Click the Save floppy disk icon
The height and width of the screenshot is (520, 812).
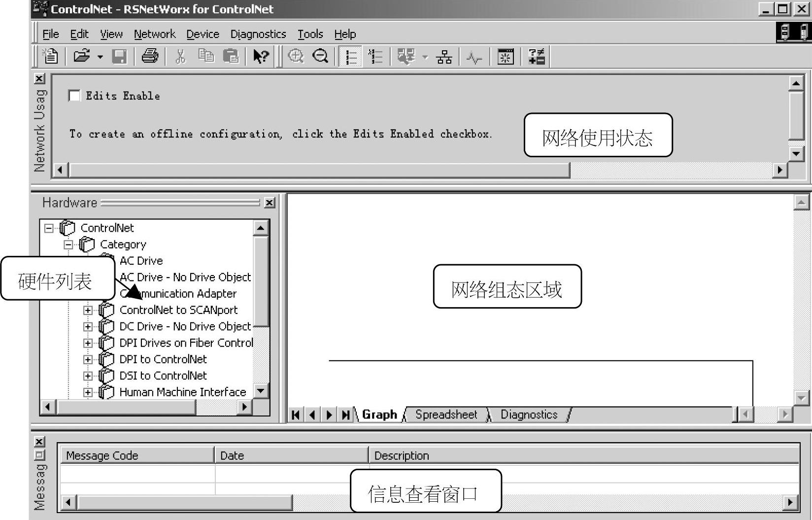[119, 56]
